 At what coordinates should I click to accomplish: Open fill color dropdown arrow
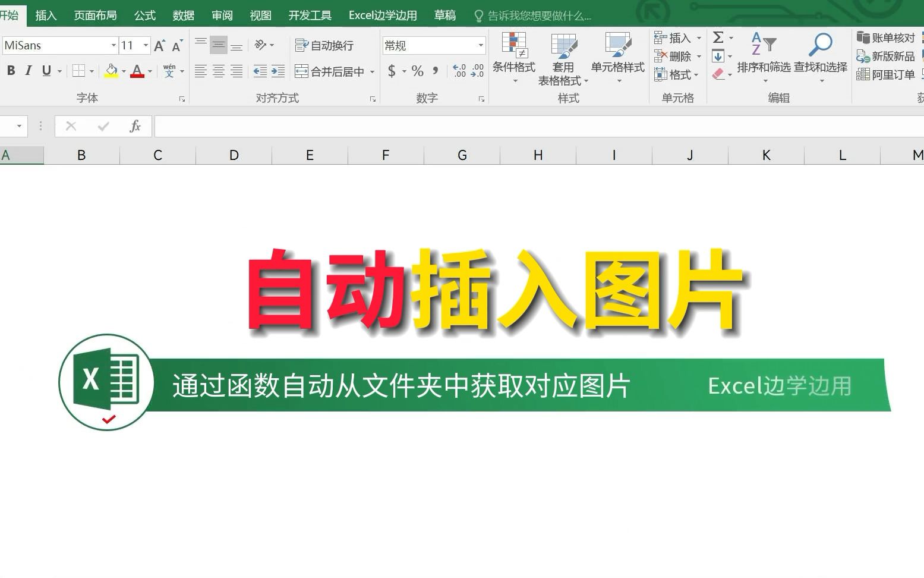pos(124,71)
